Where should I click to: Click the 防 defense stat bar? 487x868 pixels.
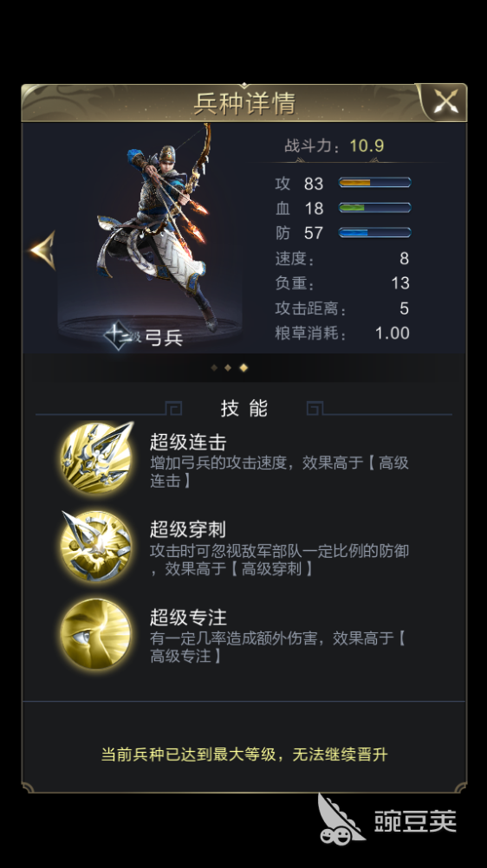point(374,232)
